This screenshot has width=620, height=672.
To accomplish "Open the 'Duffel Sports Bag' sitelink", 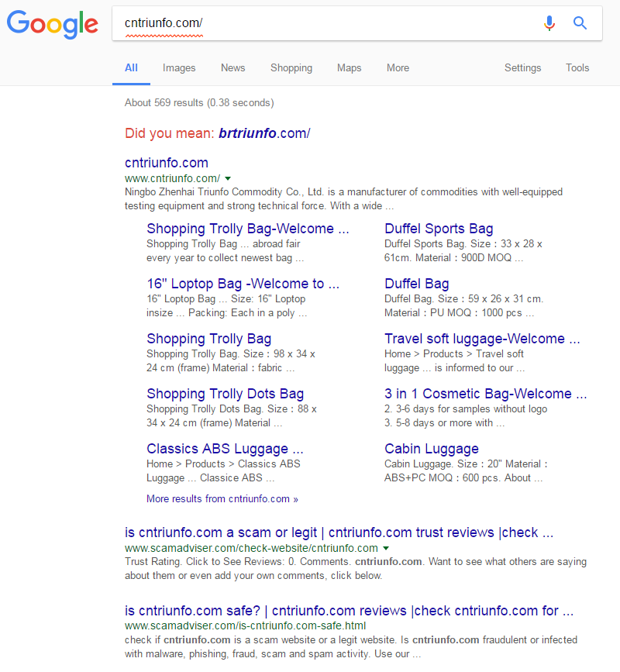I will [x=439, y=229].
